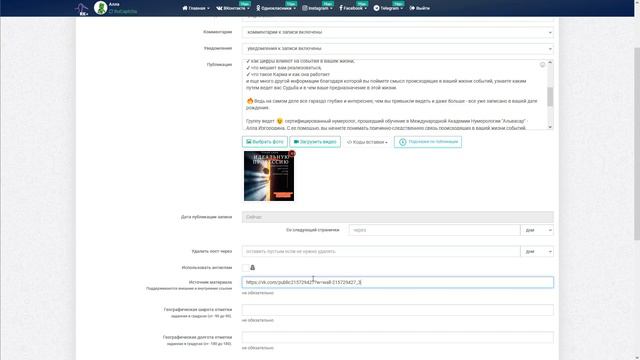Click the Telegram logo icon in the navbar

click(376, 8)
